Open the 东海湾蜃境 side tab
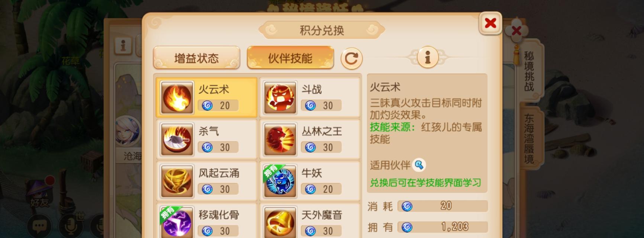644x238 pixels. click(x=529, y=138)
